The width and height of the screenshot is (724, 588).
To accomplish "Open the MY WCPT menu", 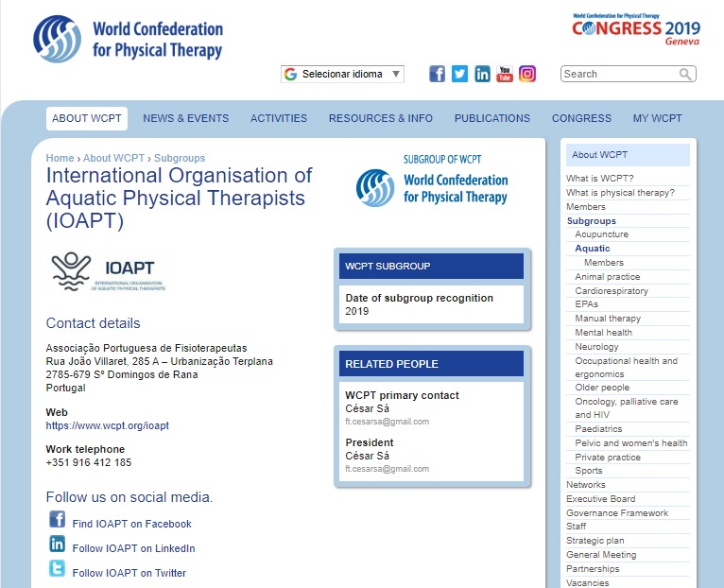I will click(x=658, y=118).
